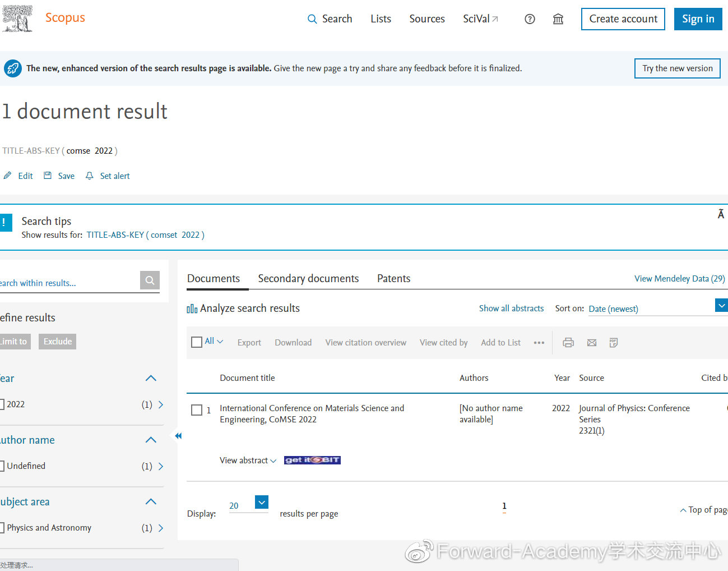Screen dimensions: 728x571
Task: Switch to the Patents tab
Action: click(x=393, y=279)
